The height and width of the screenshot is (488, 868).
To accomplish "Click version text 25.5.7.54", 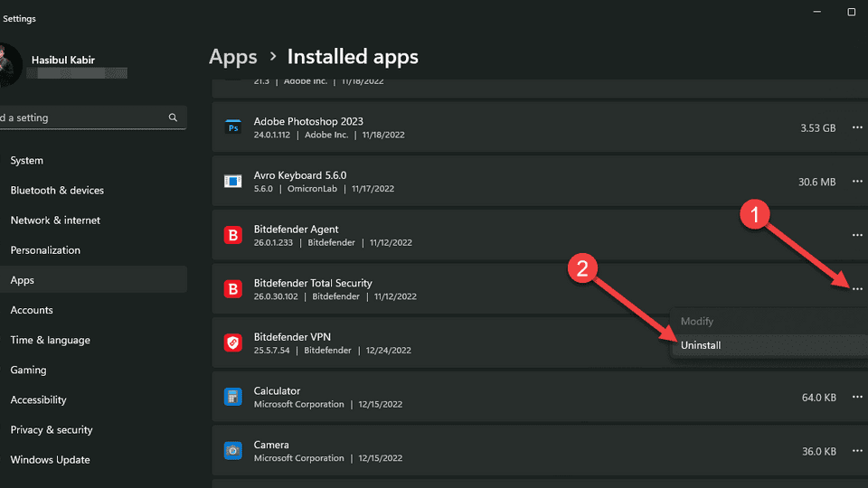I will coord(271,351).
